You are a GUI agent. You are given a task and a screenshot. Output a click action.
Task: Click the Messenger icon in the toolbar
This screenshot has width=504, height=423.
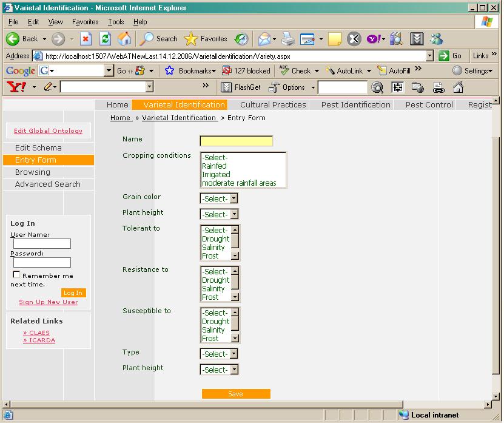pyautogui.click(x=436, y=39)
